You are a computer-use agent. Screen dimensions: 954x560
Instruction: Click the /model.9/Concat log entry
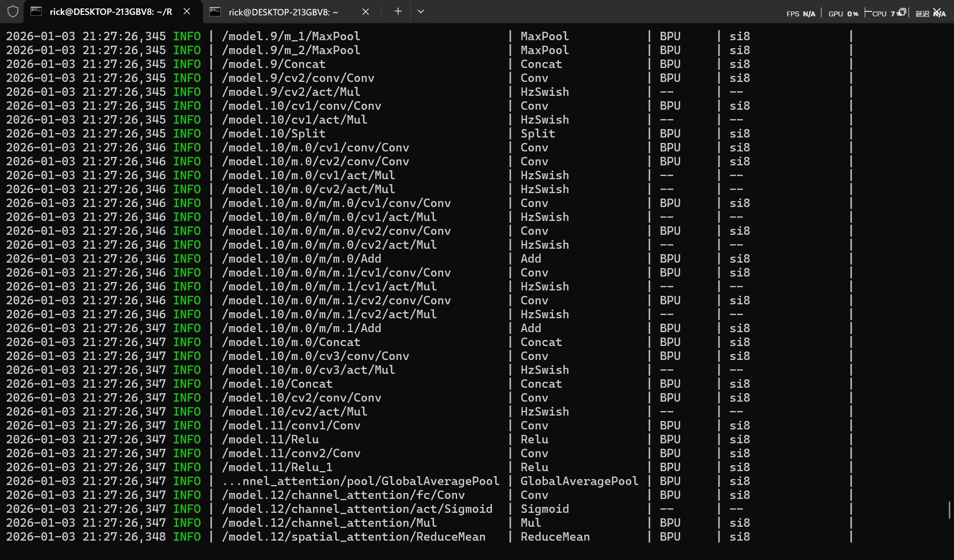coord(274,64)
